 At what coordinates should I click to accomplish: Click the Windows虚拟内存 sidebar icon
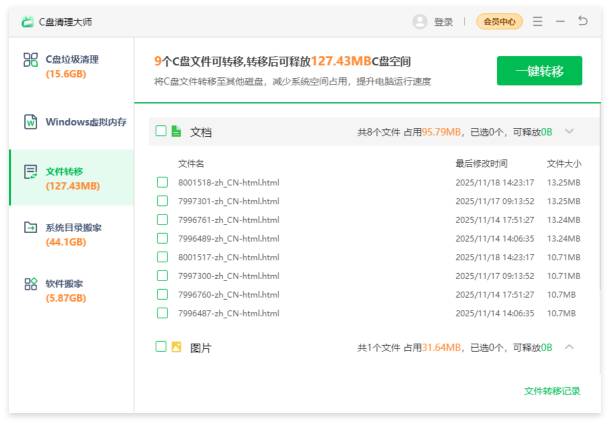(30, 122)
